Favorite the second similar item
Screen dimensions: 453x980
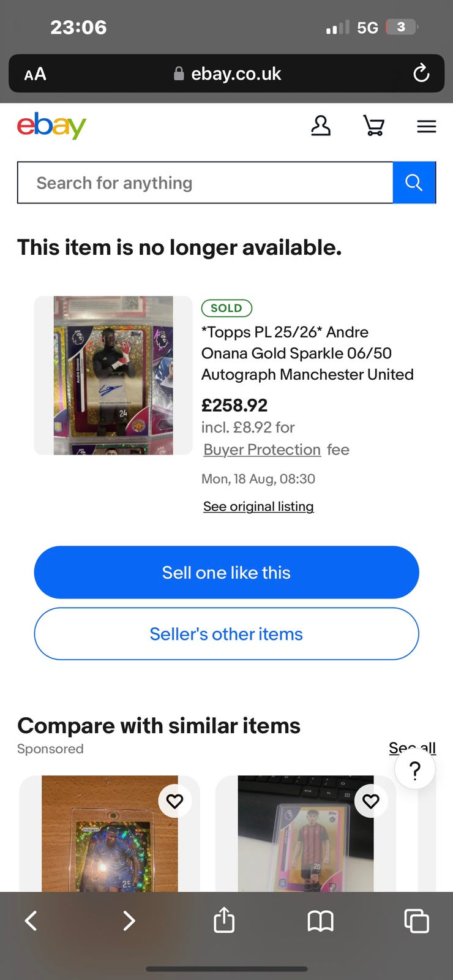371,801
